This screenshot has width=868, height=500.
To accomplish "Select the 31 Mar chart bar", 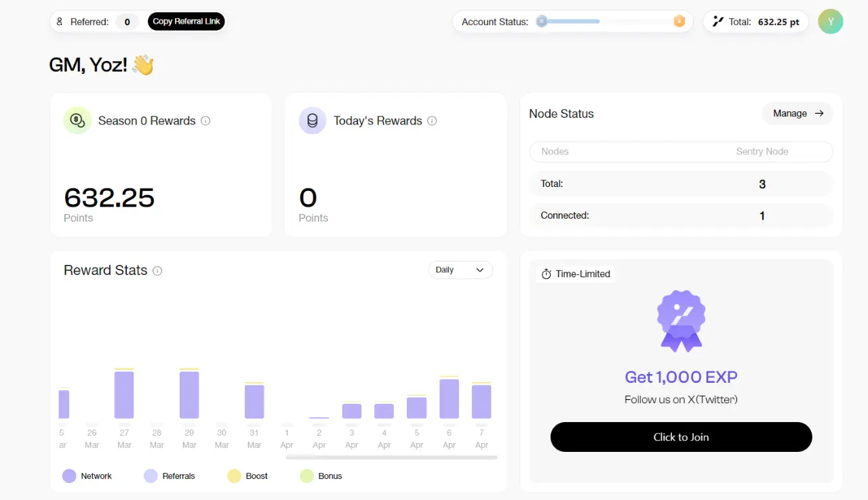I will [x=254, y=400].
